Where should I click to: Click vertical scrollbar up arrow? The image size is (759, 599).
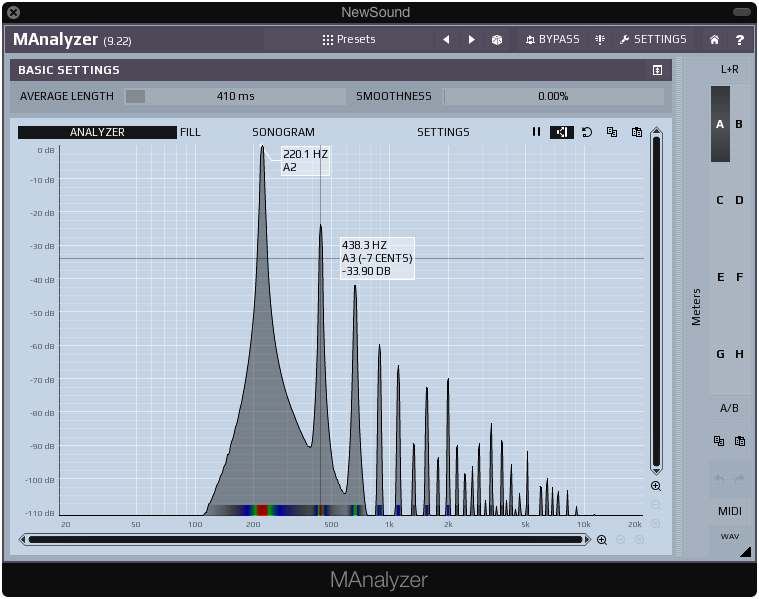tap(656, 131)
